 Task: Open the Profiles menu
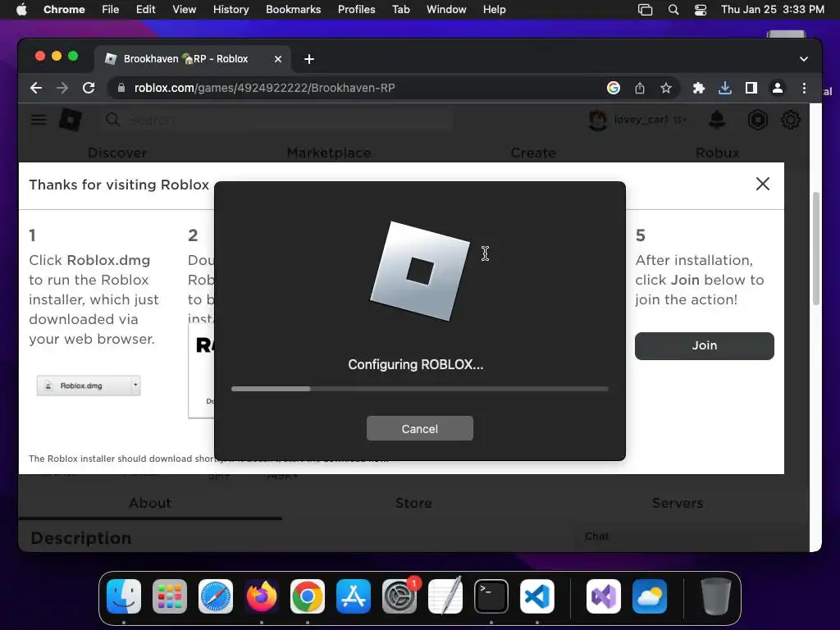coord(356,10)
